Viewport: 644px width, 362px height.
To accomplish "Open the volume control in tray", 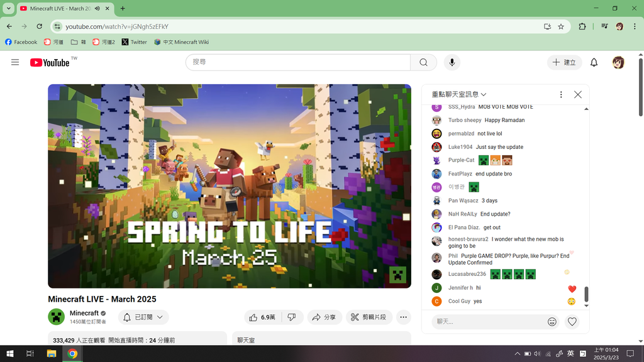I will [537, 354].
